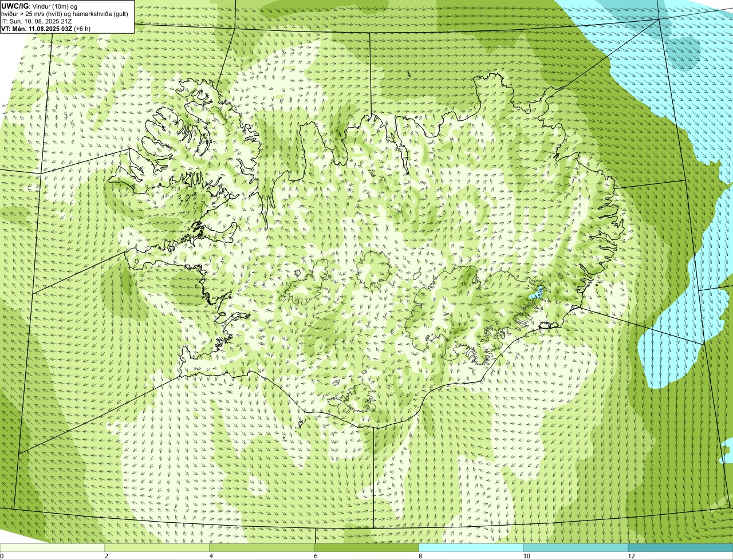This screenshot has width=733, height=560.
Task: Click the pale yellow 0–2 legend color segment
Action: 53,548
